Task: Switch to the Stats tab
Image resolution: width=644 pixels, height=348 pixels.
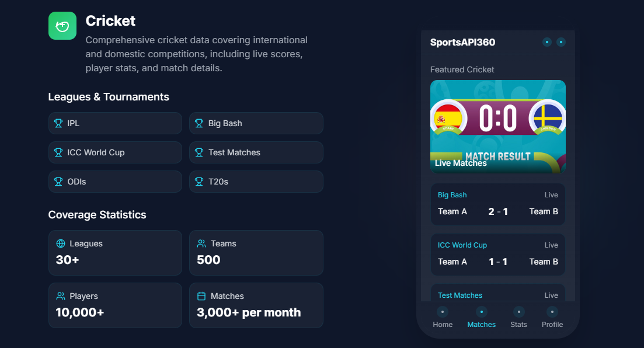Action: (x=518, y=318)
